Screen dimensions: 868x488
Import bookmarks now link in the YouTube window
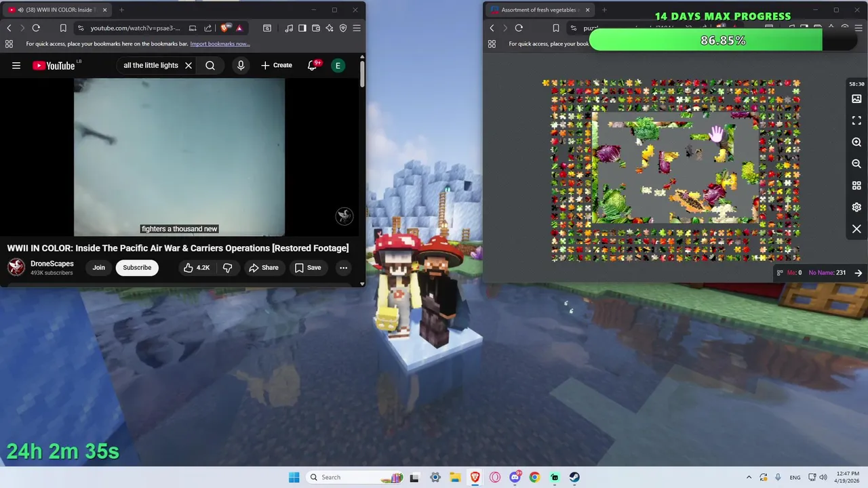pos(220,44)
